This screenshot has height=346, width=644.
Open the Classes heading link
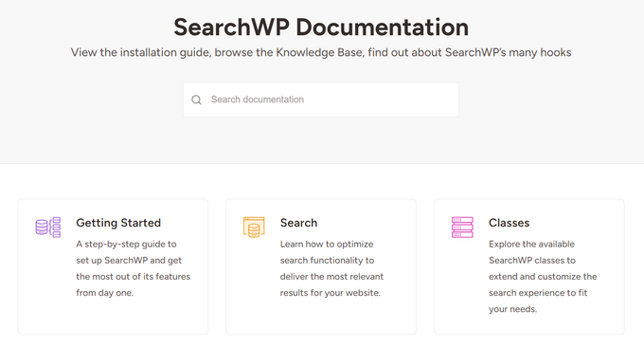coord(509,223)
